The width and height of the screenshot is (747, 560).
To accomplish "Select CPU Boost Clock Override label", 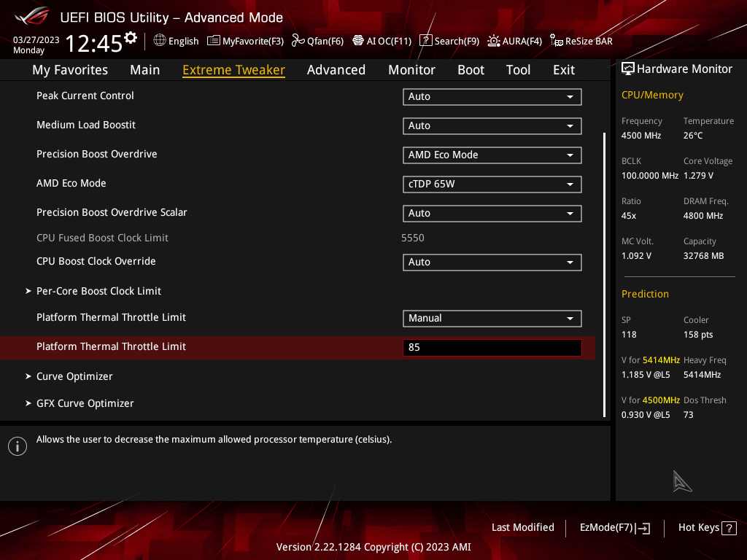I will pyautogui.click(x=96, y=262).
